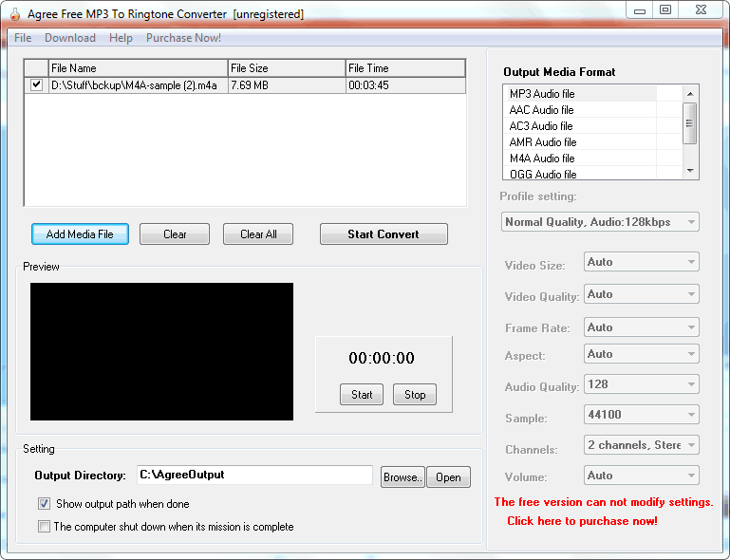This screenshot has height=560, width=730.
Task: Open the Channels dropdown
Action: [642, 445]
